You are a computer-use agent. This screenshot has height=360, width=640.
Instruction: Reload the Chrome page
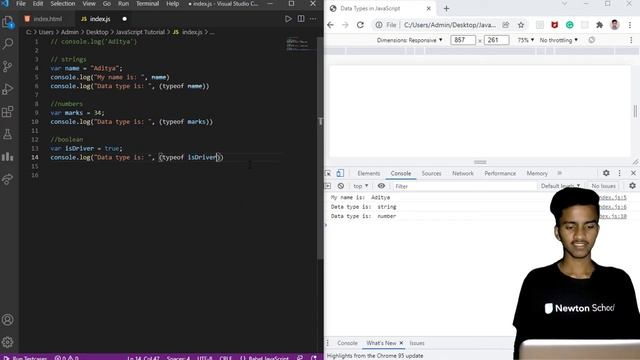click(x=360, y=25)
